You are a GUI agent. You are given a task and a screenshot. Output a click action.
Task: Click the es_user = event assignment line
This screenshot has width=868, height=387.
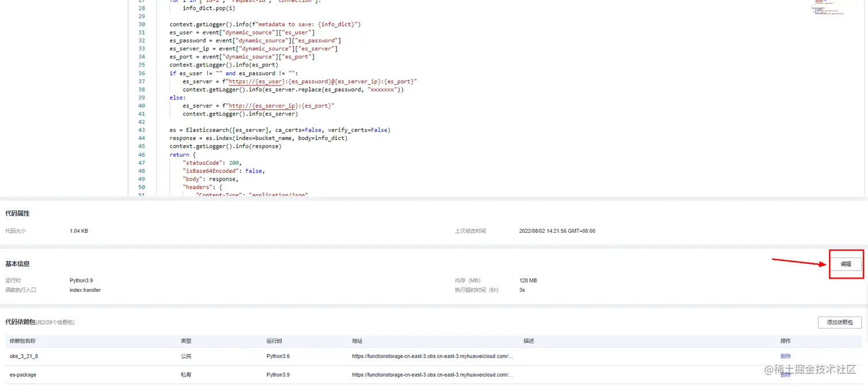click(242, 33)
